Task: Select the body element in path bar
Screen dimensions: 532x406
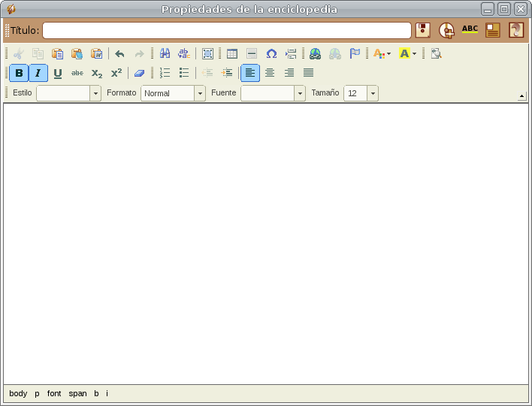Action: pos(18,393)
